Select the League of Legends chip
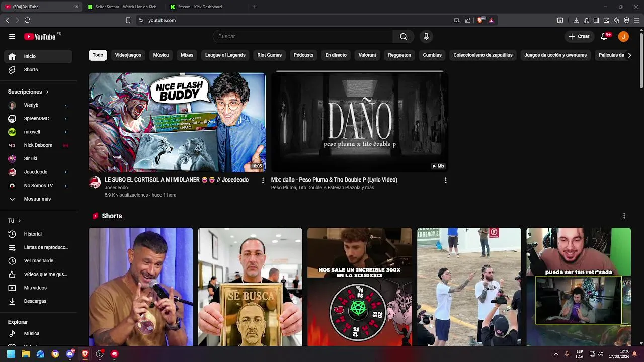Image resolution: width=644 pixels, height=362 pixels. coord(225,55)
